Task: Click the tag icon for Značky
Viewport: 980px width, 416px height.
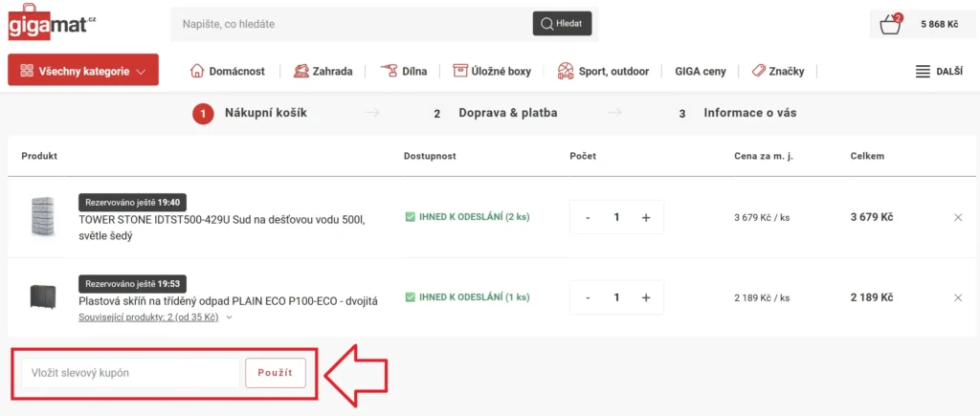Action: coord(759,71)
